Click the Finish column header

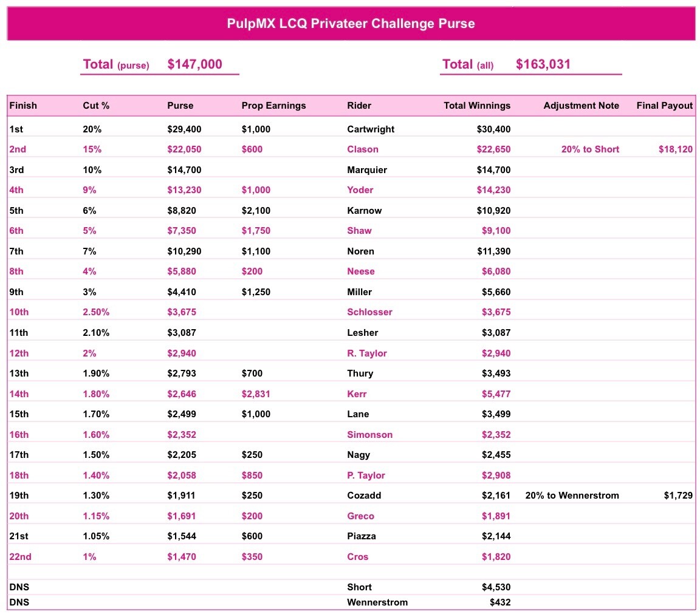pos(23,106)
